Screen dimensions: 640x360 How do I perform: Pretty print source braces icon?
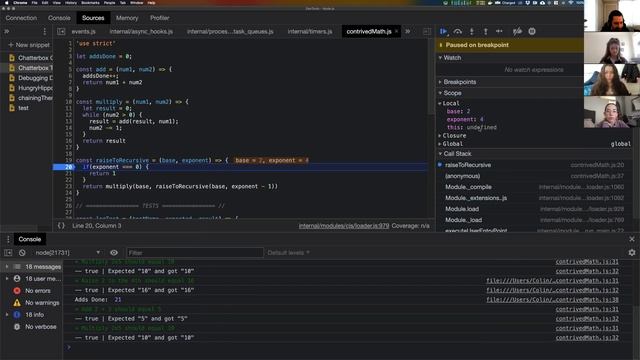[61, 226]
